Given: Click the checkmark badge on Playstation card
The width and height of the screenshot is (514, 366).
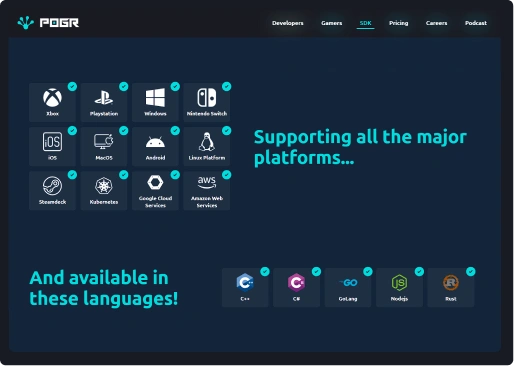Looking at the screenshot, I should [124, 87].
